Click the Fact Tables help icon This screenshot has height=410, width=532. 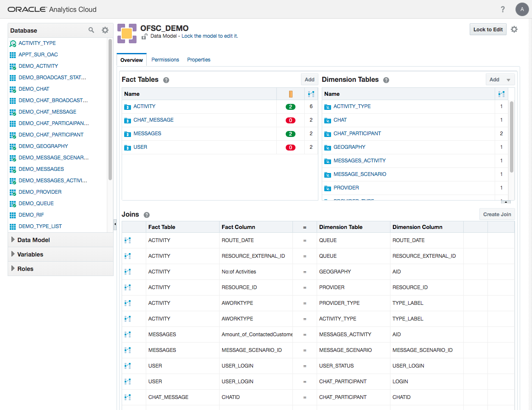166,80
